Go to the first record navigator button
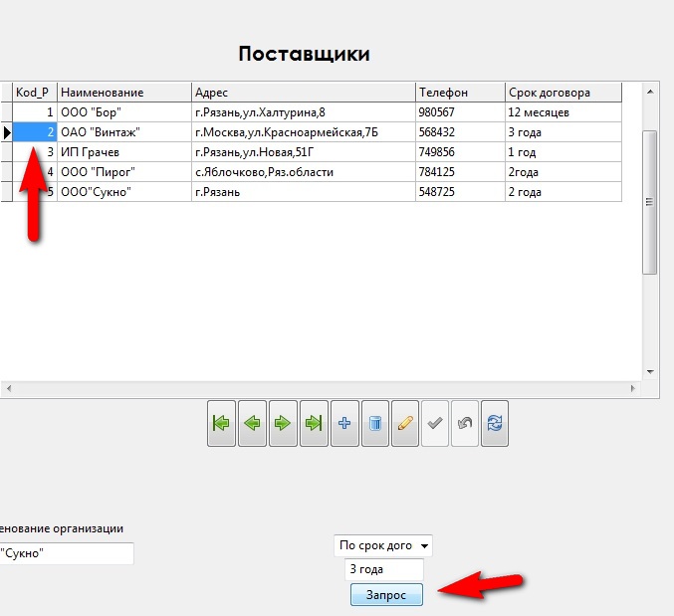This screenshot has height=616, width=674. pyautogui.click(x=221, y=424)
